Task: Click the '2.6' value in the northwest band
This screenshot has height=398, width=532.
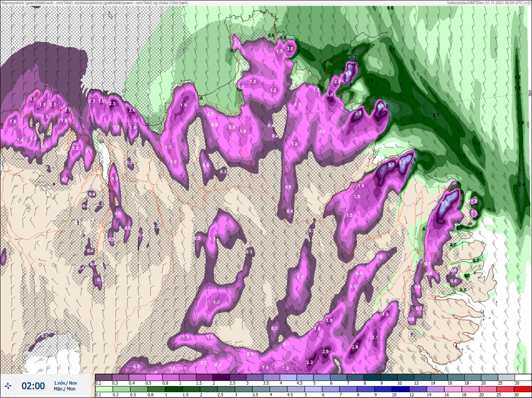Action: point(132,111)
